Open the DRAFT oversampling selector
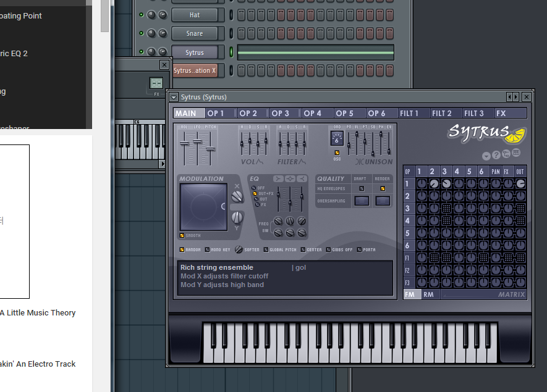 point(362,201)
